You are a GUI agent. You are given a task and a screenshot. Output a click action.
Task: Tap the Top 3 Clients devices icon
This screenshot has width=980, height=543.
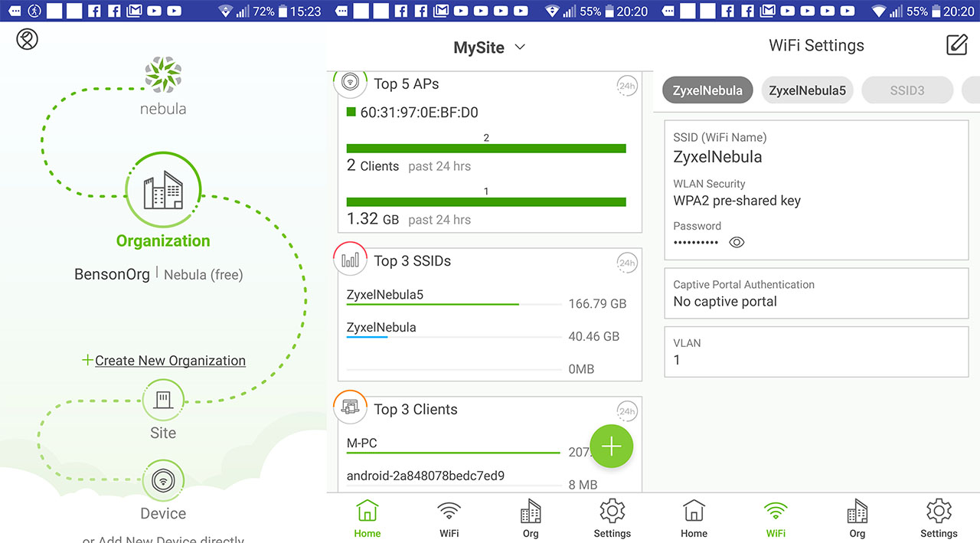pos(350,408)
